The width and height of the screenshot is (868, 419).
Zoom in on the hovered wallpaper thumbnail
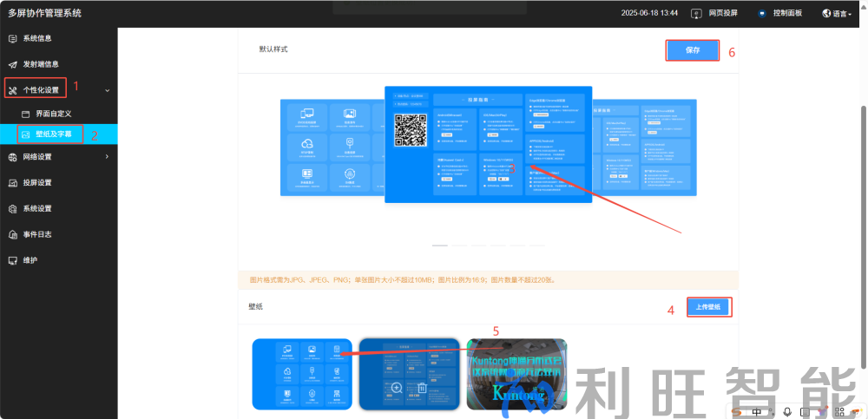click(x=397, y=388)
